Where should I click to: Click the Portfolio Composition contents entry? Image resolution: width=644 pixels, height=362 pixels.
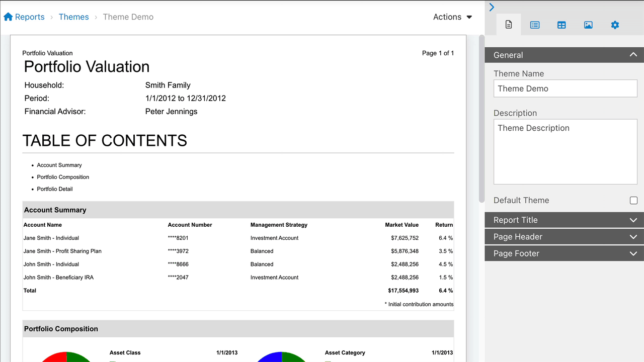(x=63, y=177)
